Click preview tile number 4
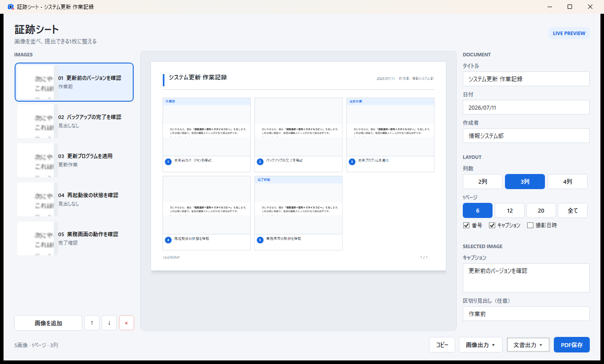 [x=207, y=213]
